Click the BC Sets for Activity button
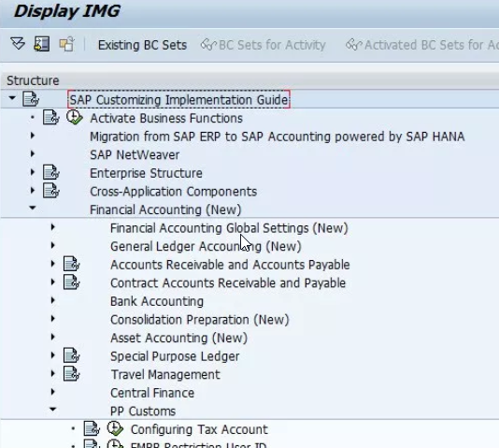Image resolution: width=499 pixels, height=448 pixels. click(x=263, y=45)
